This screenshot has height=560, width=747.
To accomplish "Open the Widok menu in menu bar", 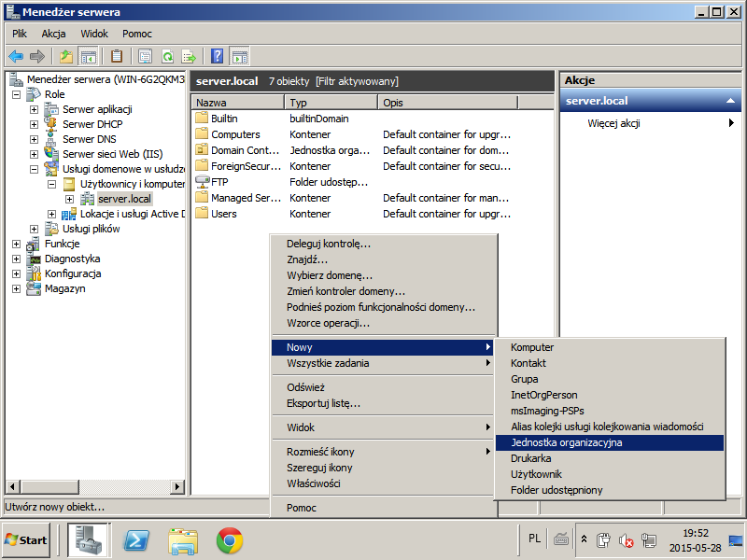I will point(94,34).
